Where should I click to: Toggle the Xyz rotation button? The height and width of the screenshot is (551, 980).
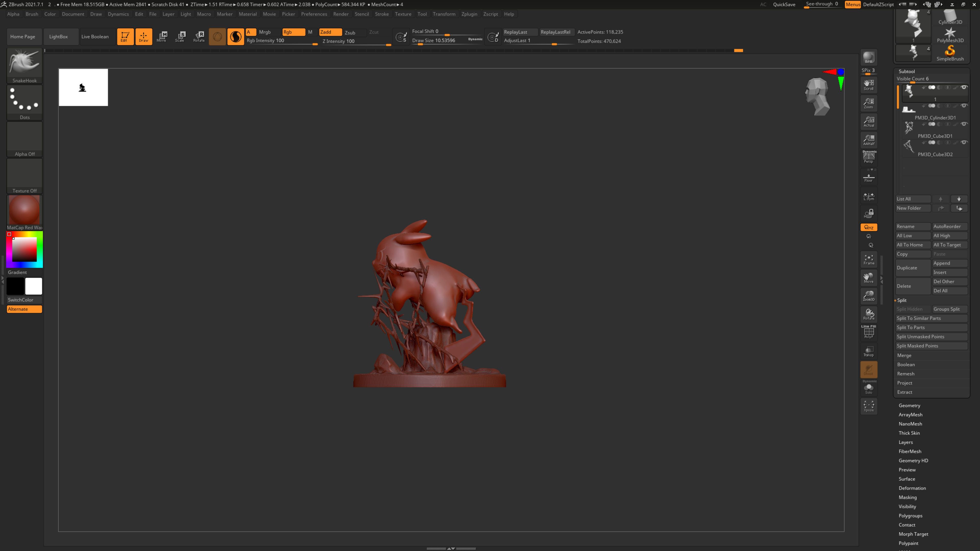coord(868,227)
